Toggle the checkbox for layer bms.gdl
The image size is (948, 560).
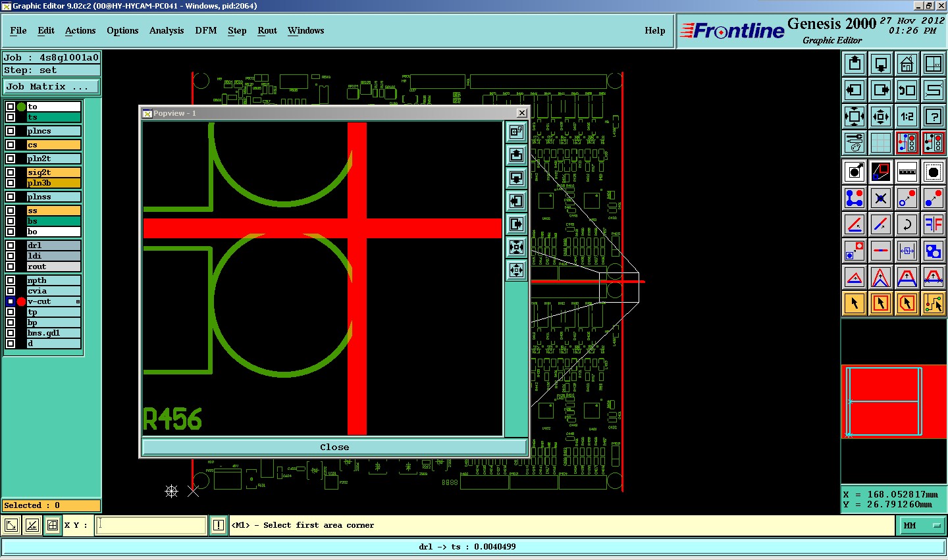(x=11, y=333)
